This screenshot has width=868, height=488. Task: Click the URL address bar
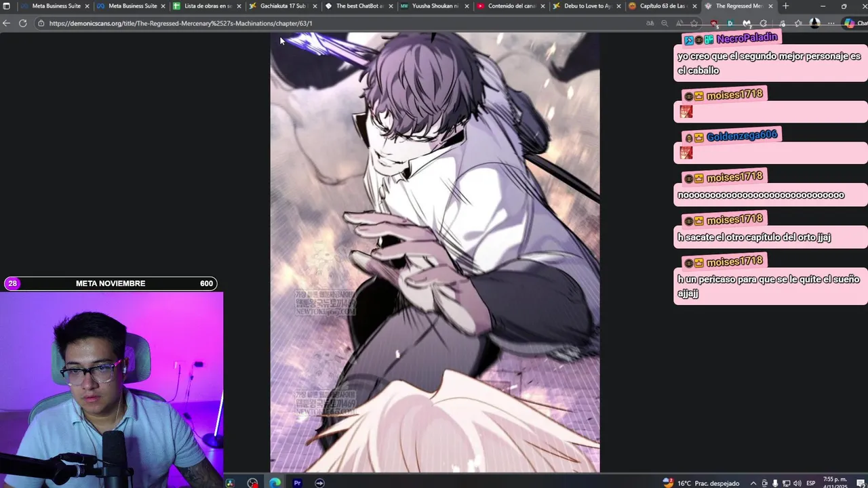click(x=339, y=23)
